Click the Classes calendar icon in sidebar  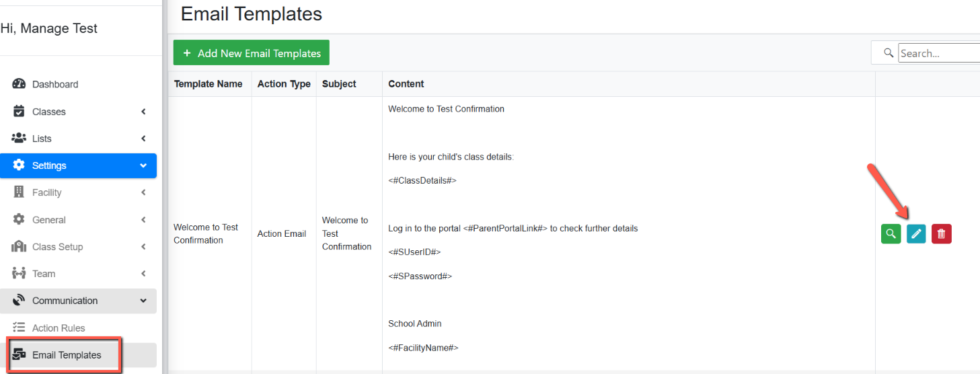(x=19, y=111)
